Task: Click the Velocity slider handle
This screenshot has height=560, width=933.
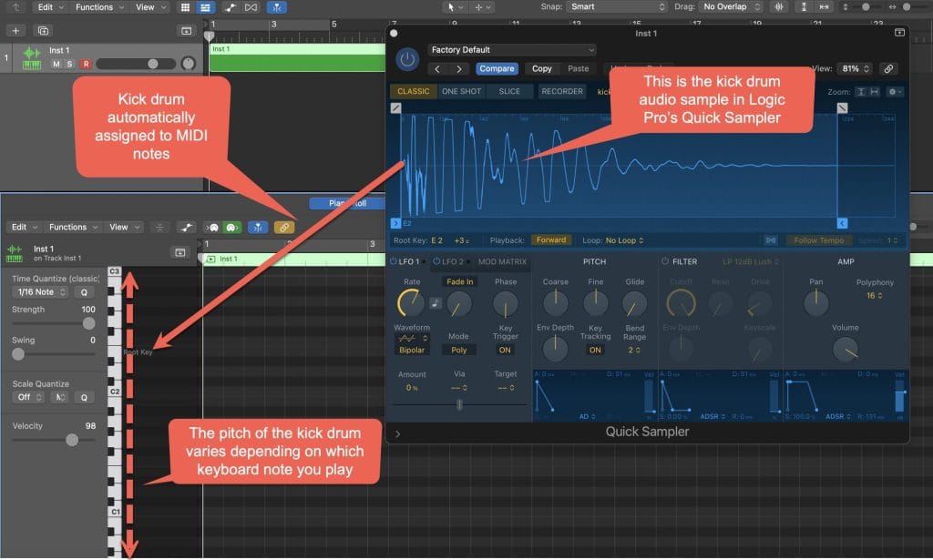Action: point(72,440)
